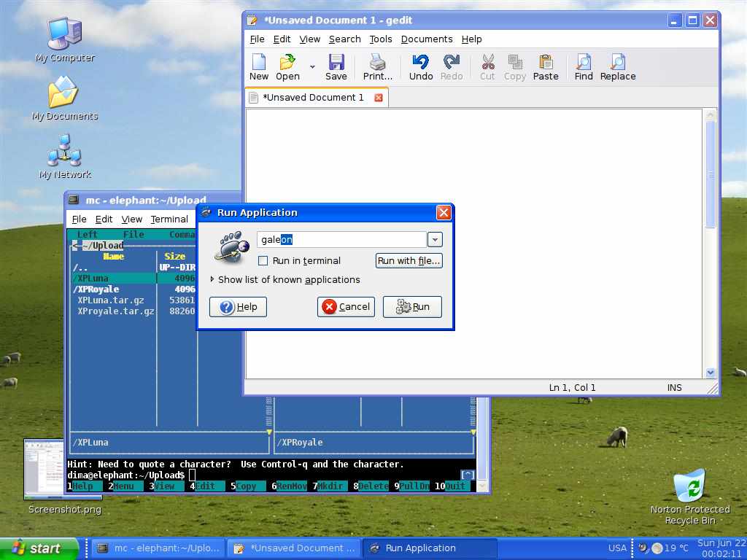
Task: Open View menu in mc terminal window
Action: coord(131,219)
